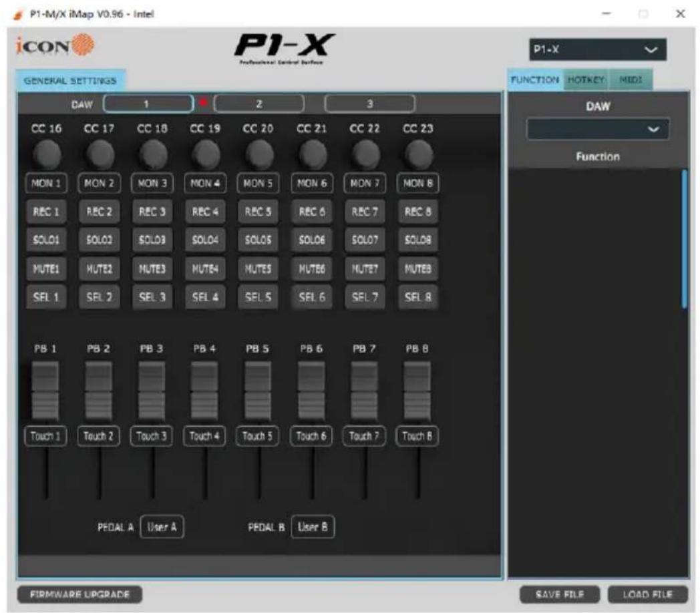Click the Touch 4 button

tap(204, 436)
